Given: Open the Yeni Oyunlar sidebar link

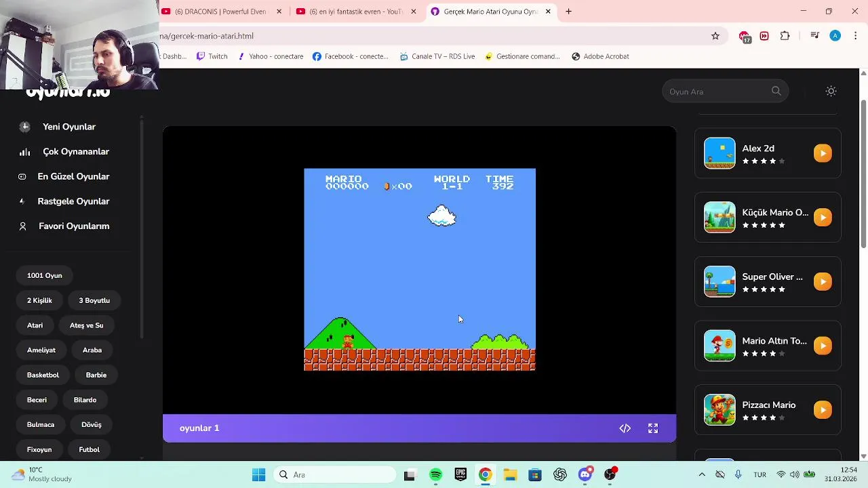Looking at the screenshot, I should [69, 127].
